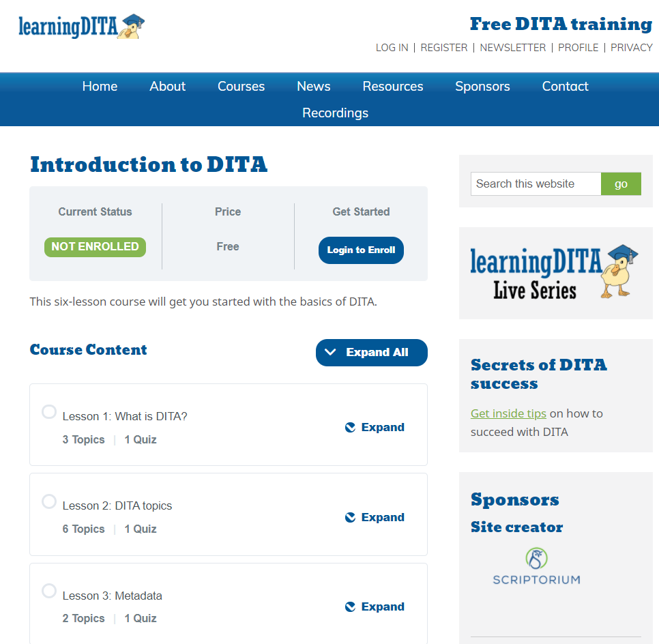
Task: Click the Secrets of DITA success heading
Action: [x=539, y=374]
